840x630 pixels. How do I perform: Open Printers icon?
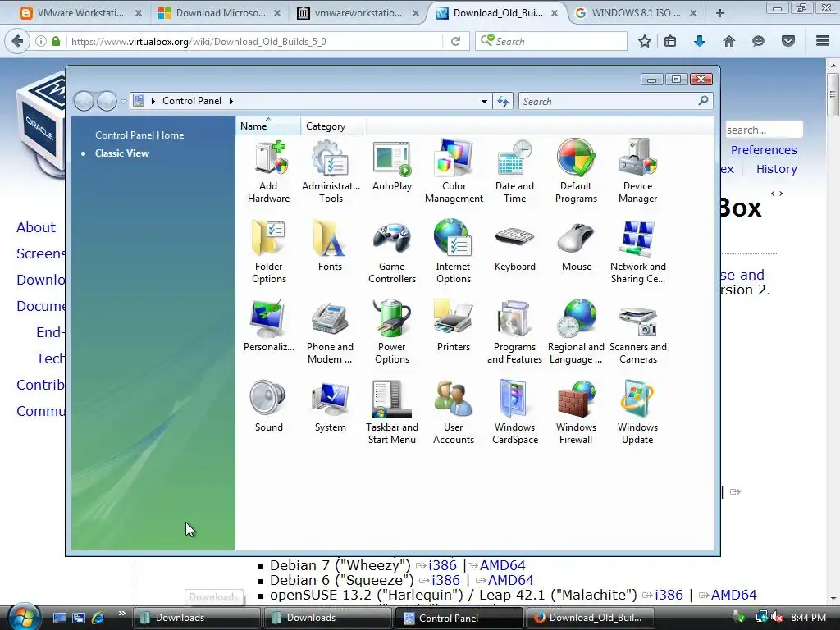coord(453,326)
